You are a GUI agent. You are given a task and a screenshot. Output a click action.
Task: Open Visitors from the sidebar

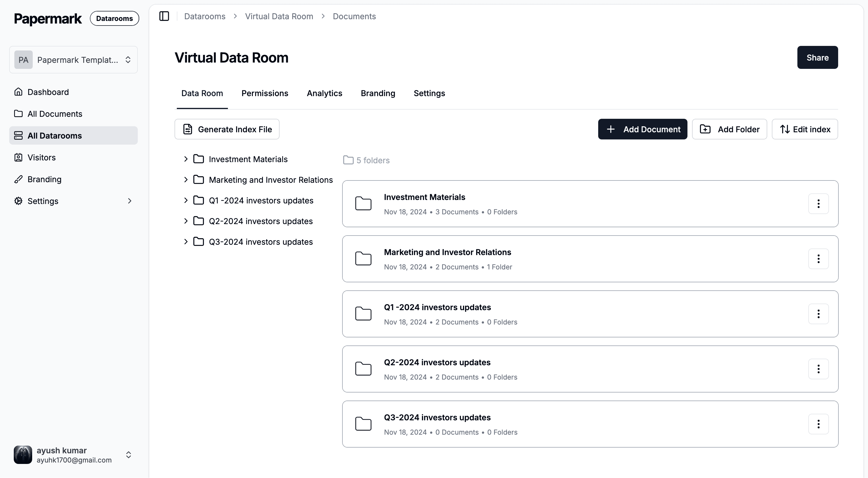41,157
